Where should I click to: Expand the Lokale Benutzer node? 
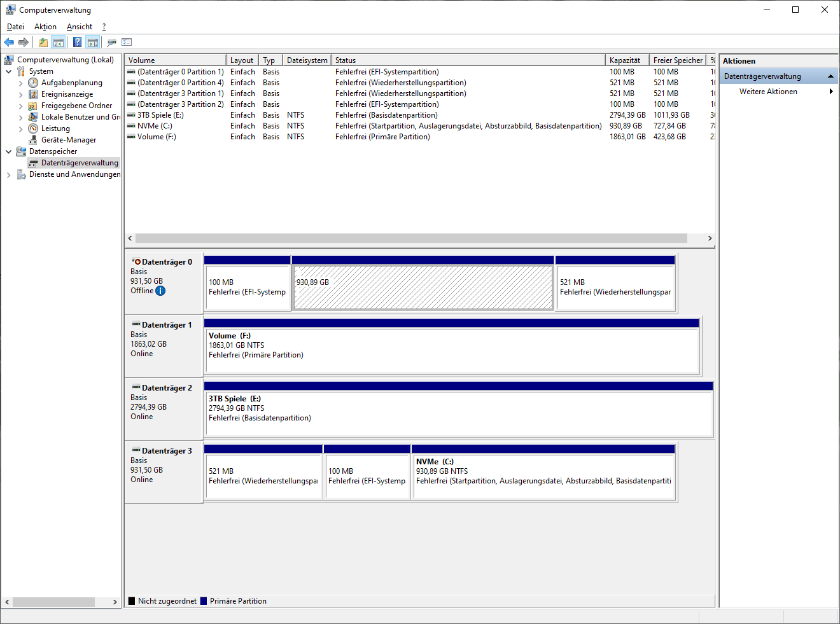click(x=21, y=117)
